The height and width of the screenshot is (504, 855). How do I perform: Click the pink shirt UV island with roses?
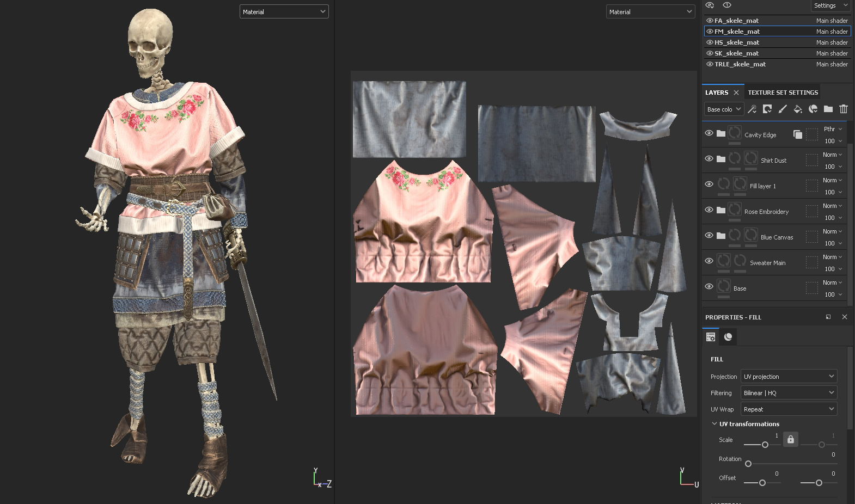click(423, 222)
